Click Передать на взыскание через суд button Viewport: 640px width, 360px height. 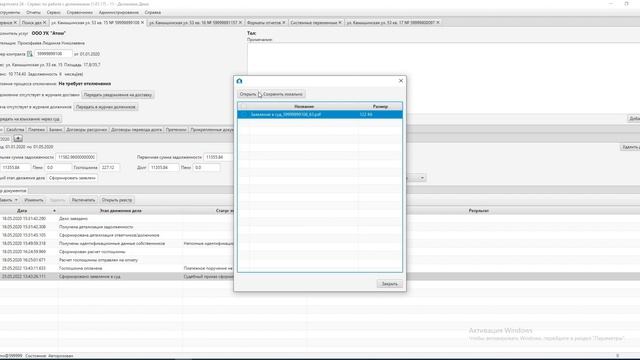click(x=30, y=119)
